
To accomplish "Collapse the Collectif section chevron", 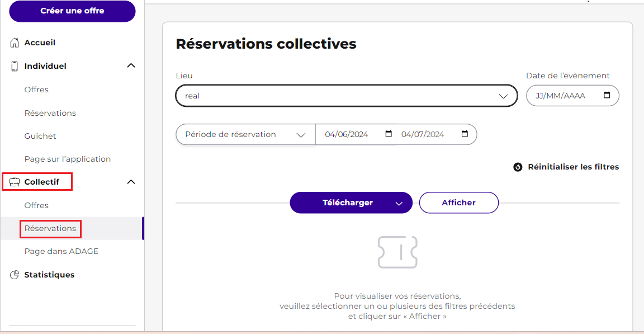I will pos(131,182).
